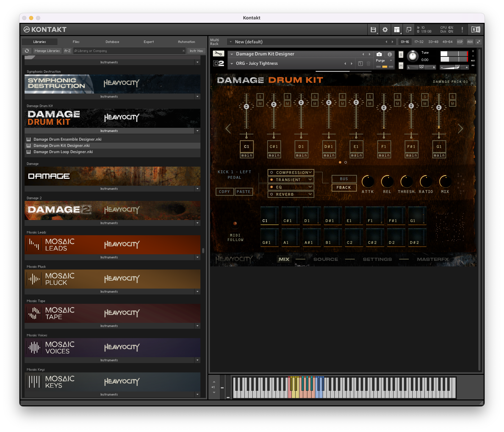
Task: Click the refresh libraries icon
Action: click(27, 51)
